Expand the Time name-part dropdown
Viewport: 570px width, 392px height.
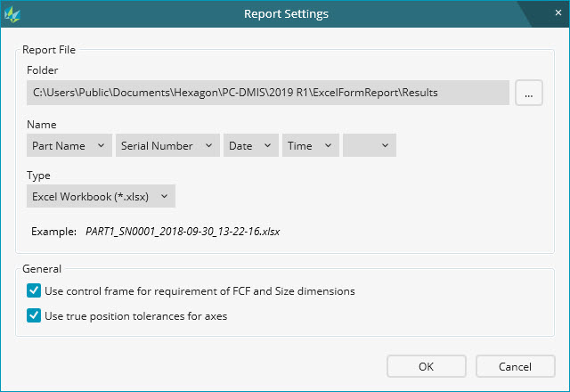point(310,145)
